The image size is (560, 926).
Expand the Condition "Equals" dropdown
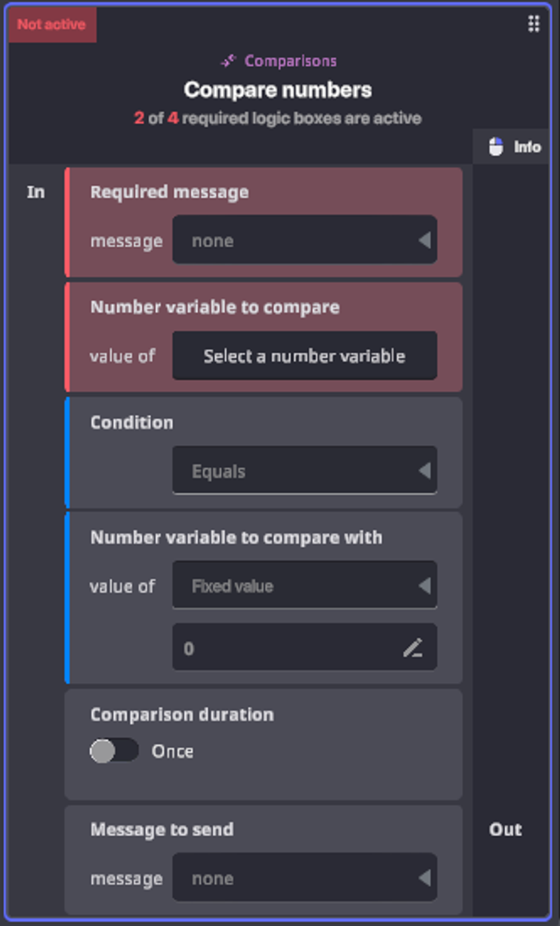click(x=305, y=471)
